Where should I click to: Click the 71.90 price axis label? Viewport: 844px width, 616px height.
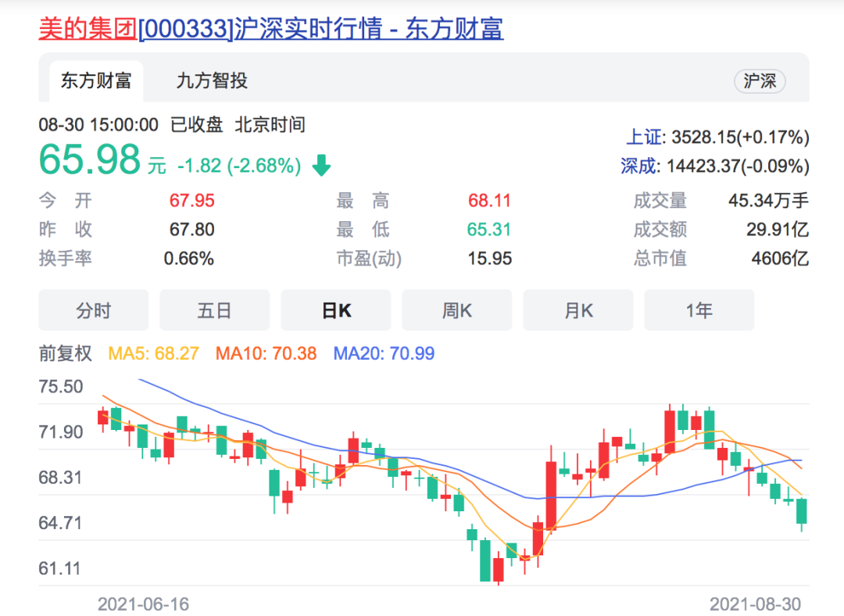coord(61,432)
